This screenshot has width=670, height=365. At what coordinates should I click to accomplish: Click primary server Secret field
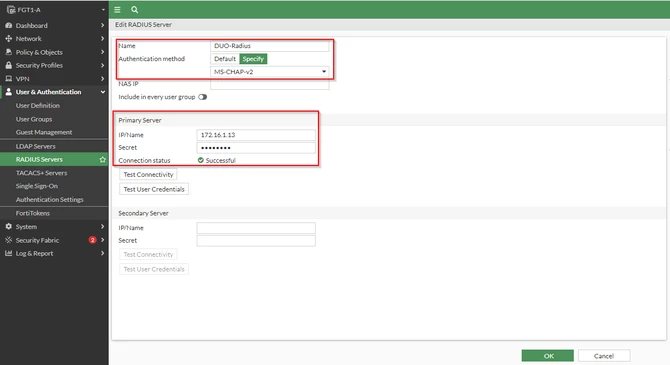coord(256,147)
